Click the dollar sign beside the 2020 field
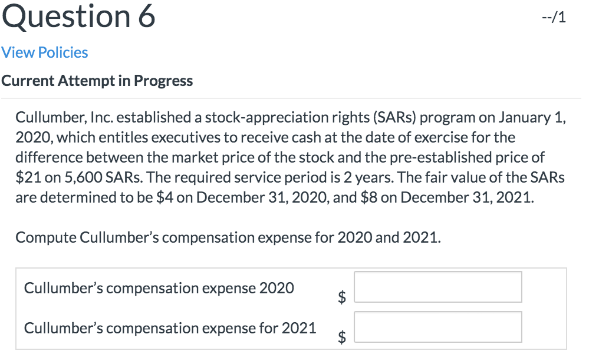 click(341, 297)
